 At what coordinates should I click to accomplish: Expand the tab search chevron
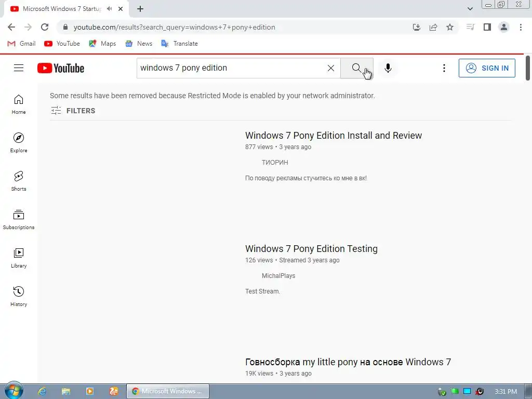tap(470, 9)
